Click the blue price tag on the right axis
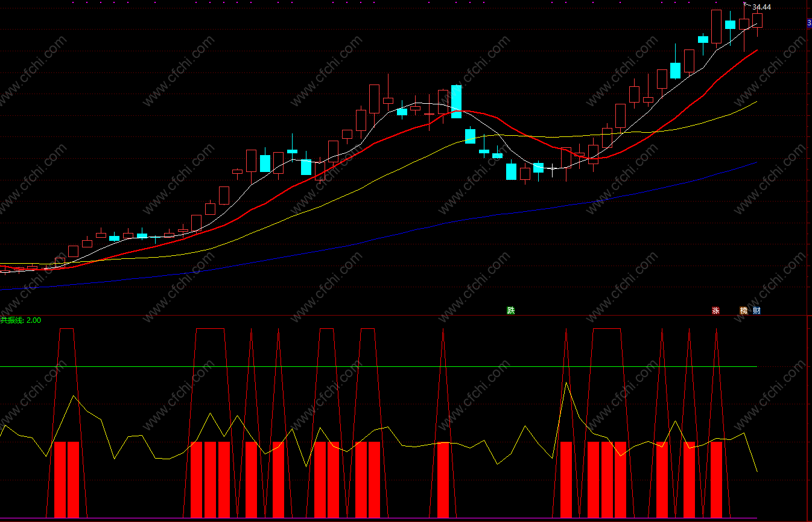 pyautogui.click(x=809, y=23)
